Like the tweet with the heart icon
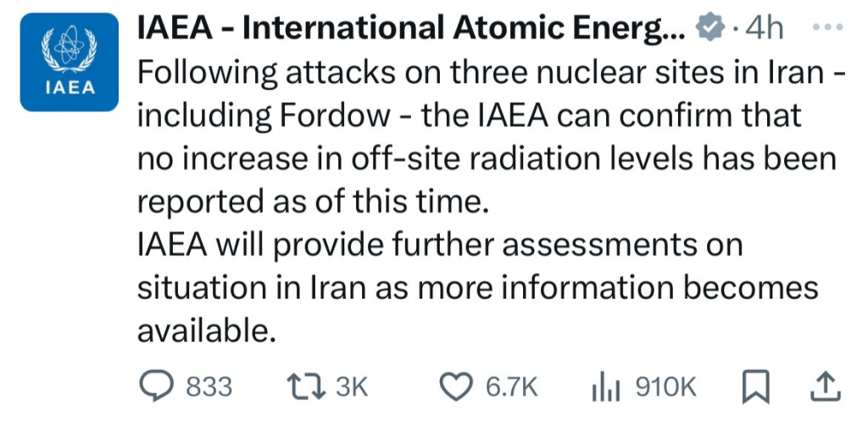The width and height of the screenshot is (868, 448). [x=456, y=387]
